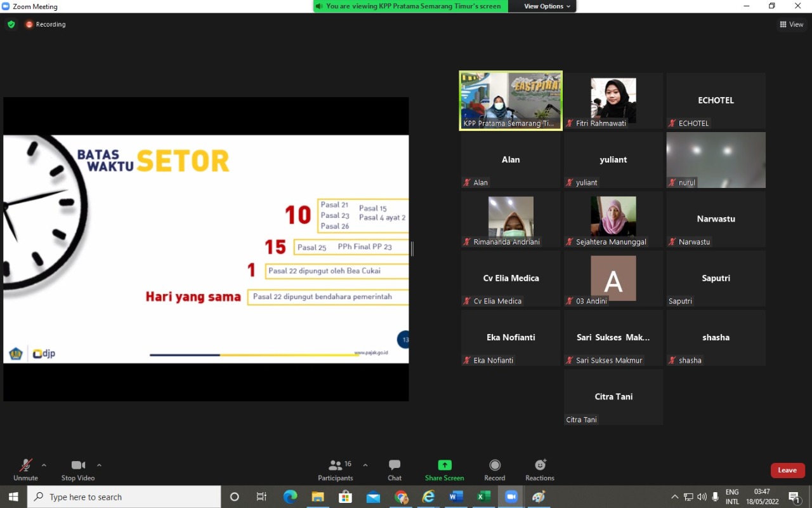Leave the meeting
Viewport: 812px width, 508px height.
[x=787, y=470]
